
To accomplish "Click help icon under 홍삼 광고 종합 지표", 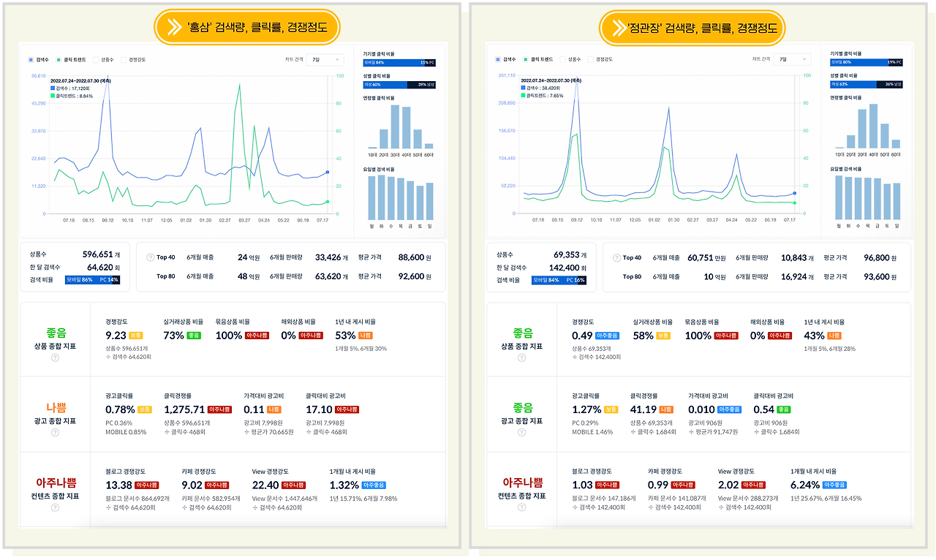I will [x=55, y=433].
